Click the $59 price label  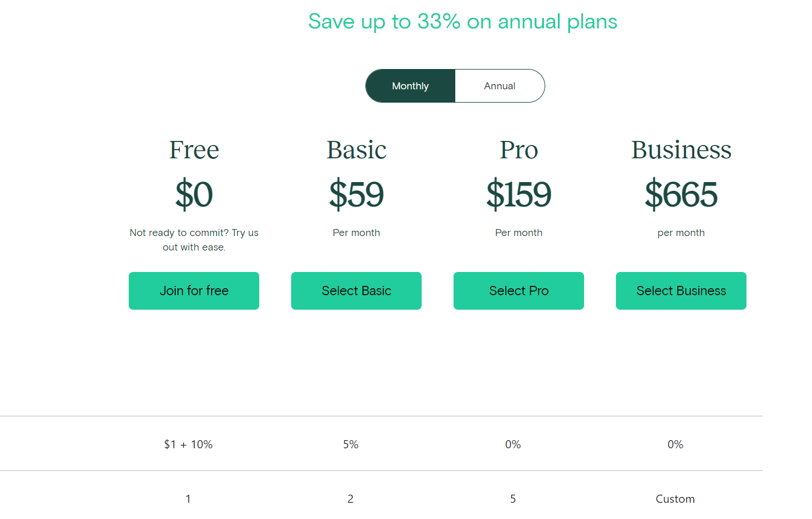tap(356, 195)
